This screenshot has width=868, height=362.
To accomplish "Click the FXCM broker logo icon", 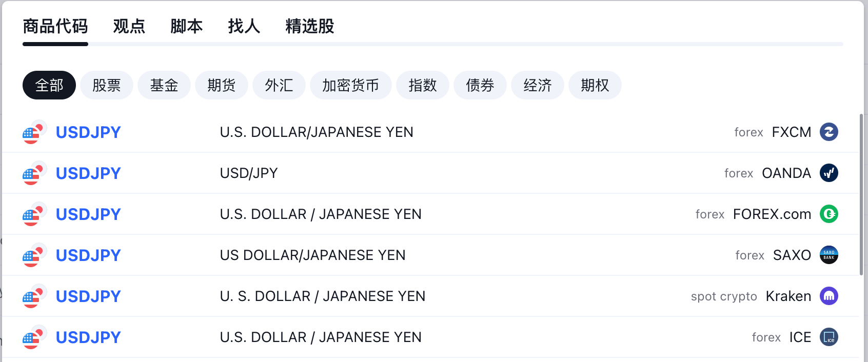I will (x=829, y=132).
